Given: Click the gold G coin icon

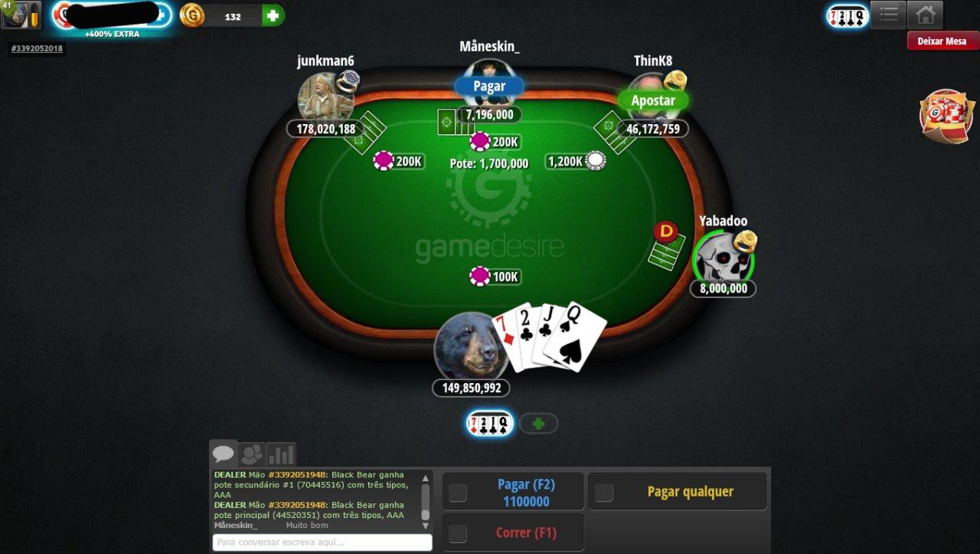Looking at the screenshot, I should 192,15.
